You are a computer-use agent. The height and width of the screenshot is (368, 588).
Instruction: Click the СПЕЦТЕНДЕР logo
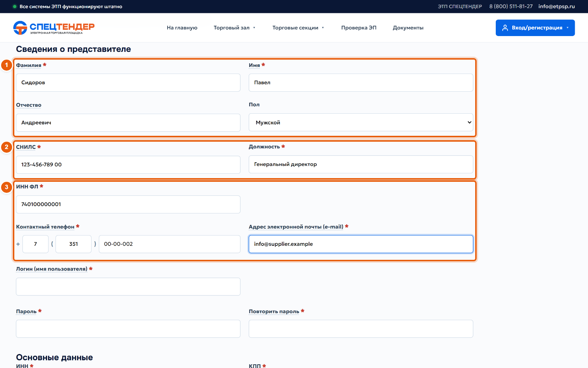54,28
